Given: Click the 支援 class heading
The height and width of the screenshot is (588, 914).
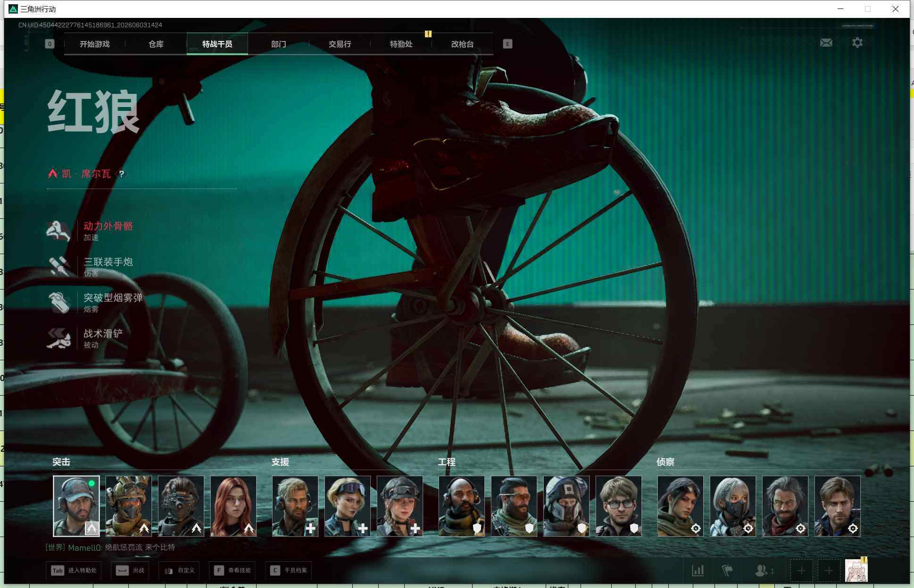Looking at the screenshot, I should pyautogui.click(x=280, y=462).
